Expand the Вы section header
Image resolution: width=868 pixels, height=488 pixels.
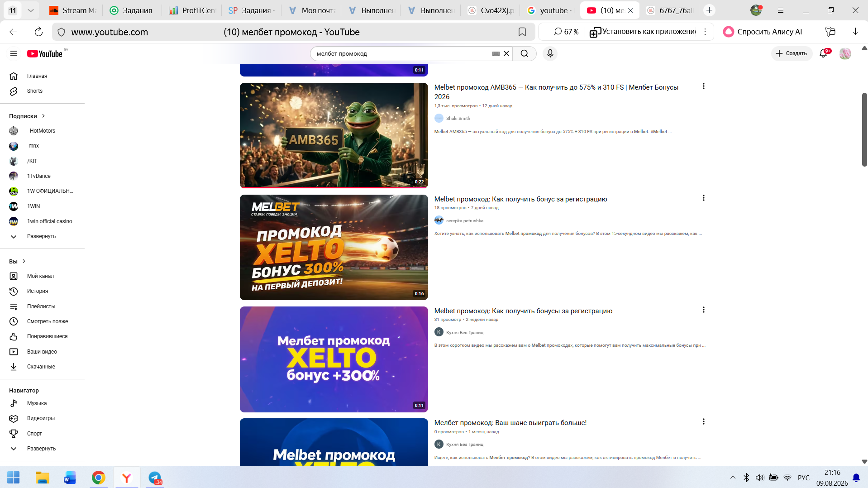pos(17,261)
